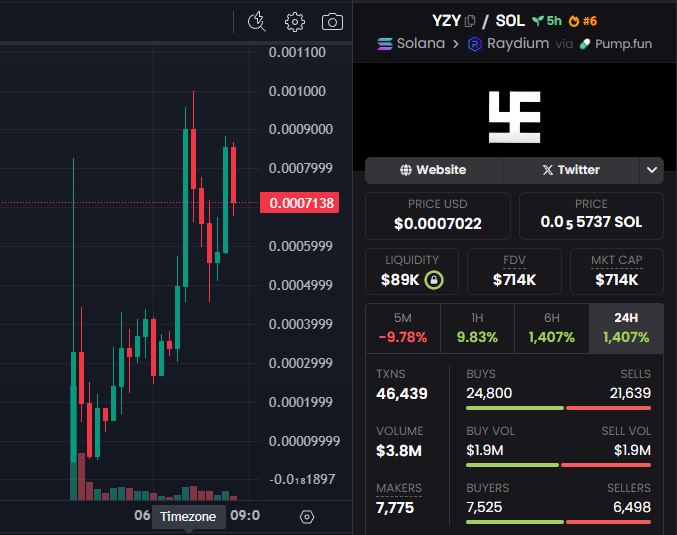Select the 1H timeframe tab
Viewport: 677px width, 535px height.
click(477, 329)
